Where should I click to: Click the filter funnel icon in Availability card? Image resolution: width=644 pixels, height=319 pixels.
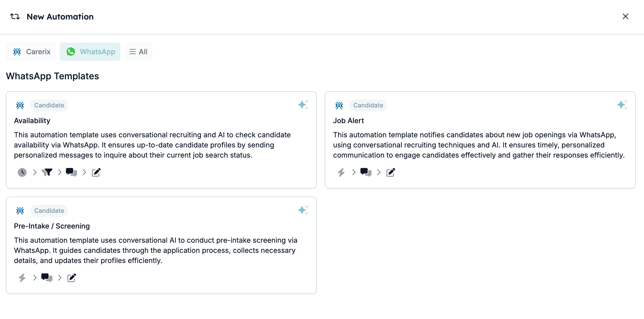(47, 172)
